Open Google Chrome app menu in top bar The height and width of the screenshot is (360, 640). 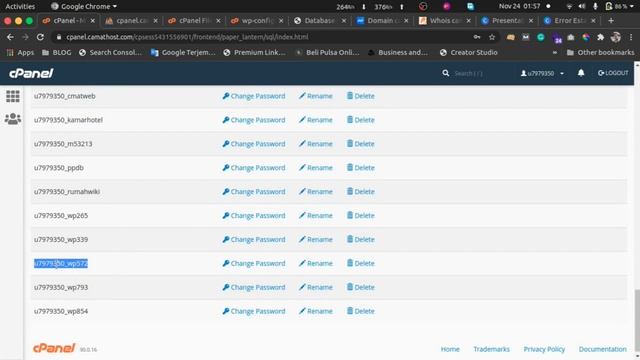pyautogui.click(x=84, y=6)
